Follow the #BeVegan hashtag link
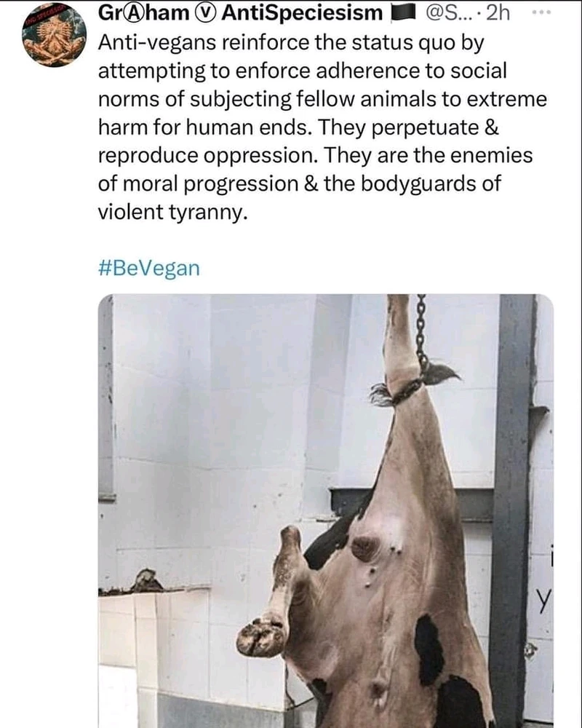The height and width of the screenshot is (728, 582). coord(149,269)
